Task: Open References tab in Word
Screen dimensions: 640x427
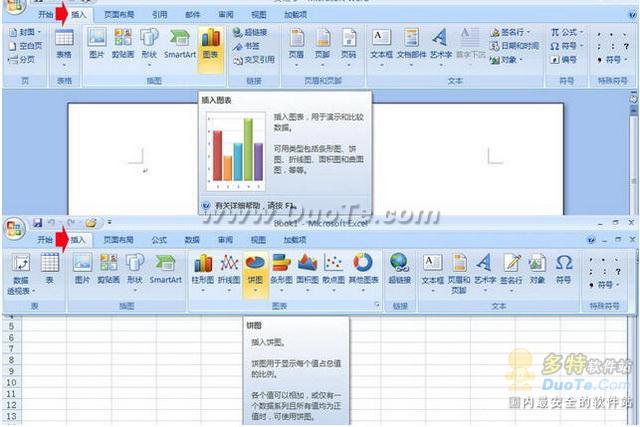Action: 160,15
